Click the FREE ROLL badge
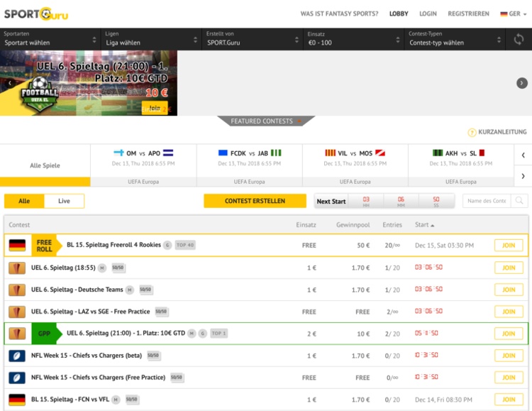The height and width of the screenshot is (411, 532). tap(47, 245)
